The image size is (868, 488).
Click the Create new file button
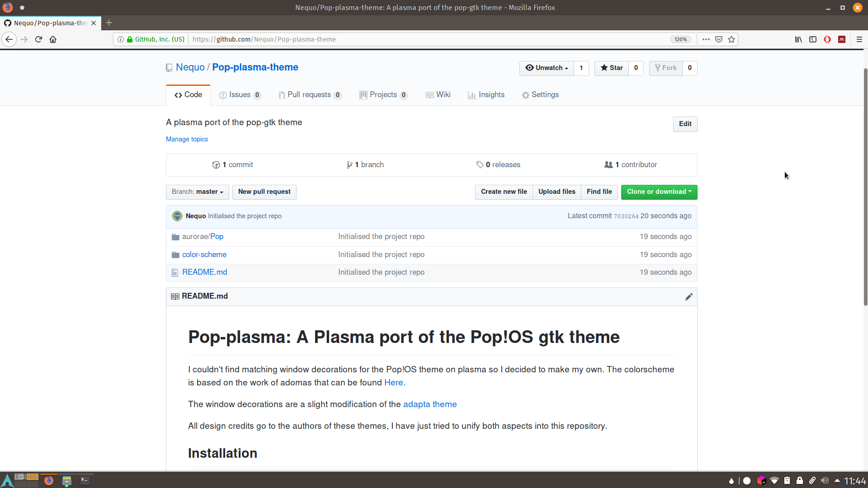click(x=504, y=192)
